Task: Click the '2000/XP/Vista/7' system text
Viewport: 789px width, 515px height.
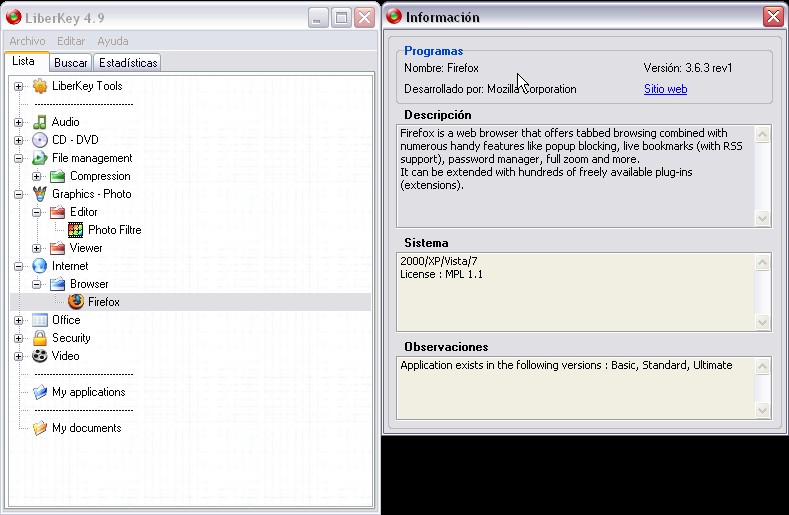Action: [x=439, y=261]
